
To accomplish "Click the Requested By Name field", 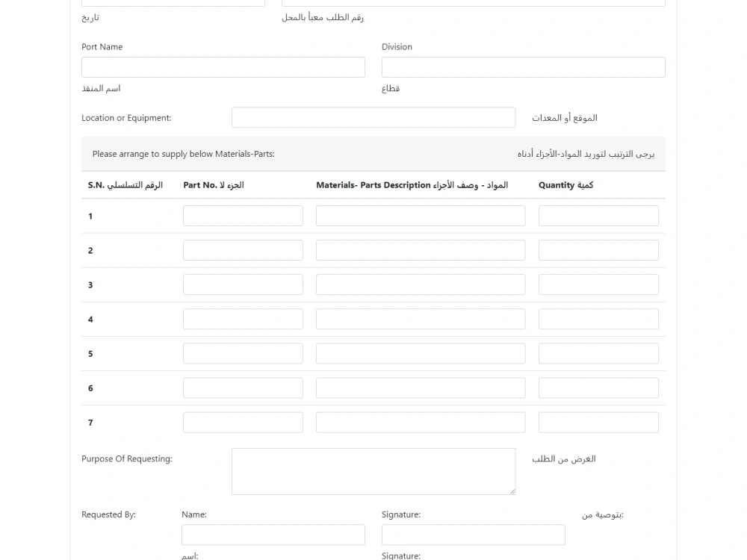I will [273, 534].
